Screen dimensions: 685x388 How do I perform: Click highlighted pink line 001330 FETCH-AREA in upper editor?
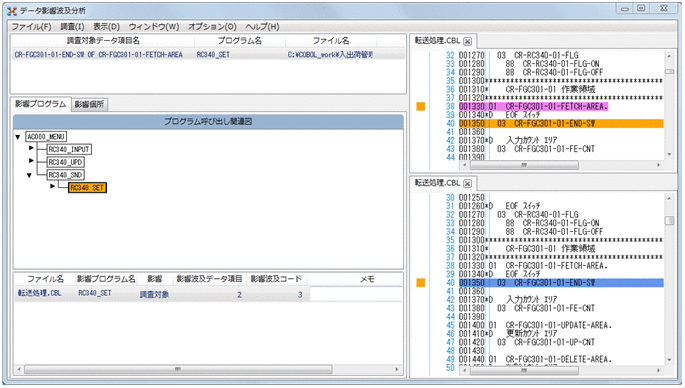click(533, 107)
